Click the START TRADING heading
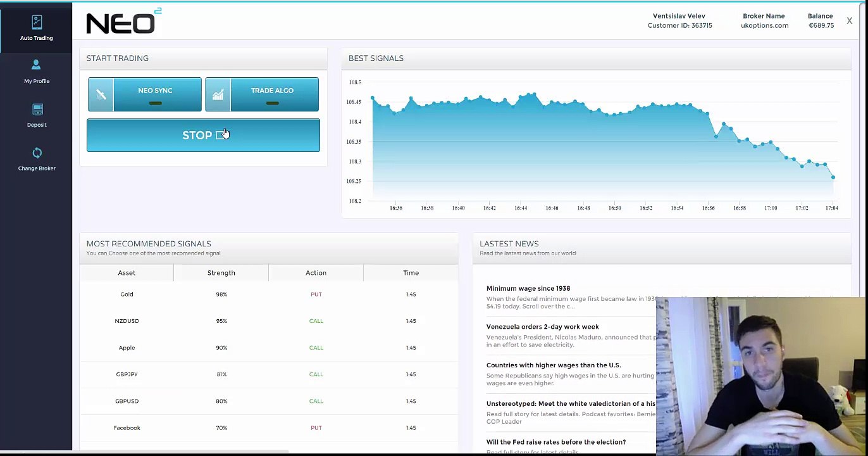Viewport: 868px width, 456px height. point(118,58)
